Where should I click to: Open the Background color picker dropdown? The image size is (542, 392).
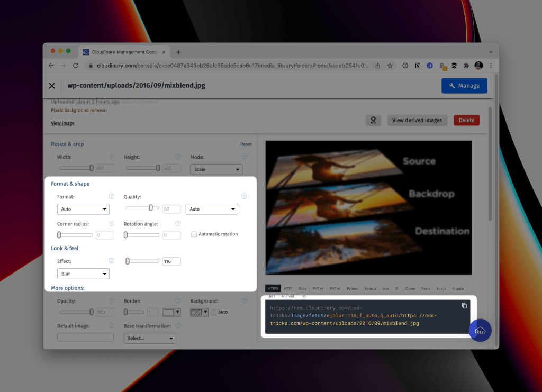199,312
